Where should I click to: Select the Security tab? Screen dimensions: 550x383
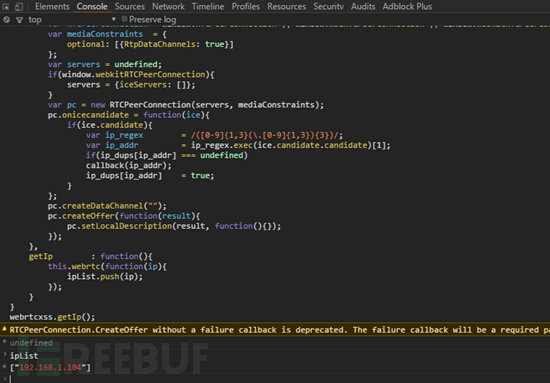click(328, 6)
